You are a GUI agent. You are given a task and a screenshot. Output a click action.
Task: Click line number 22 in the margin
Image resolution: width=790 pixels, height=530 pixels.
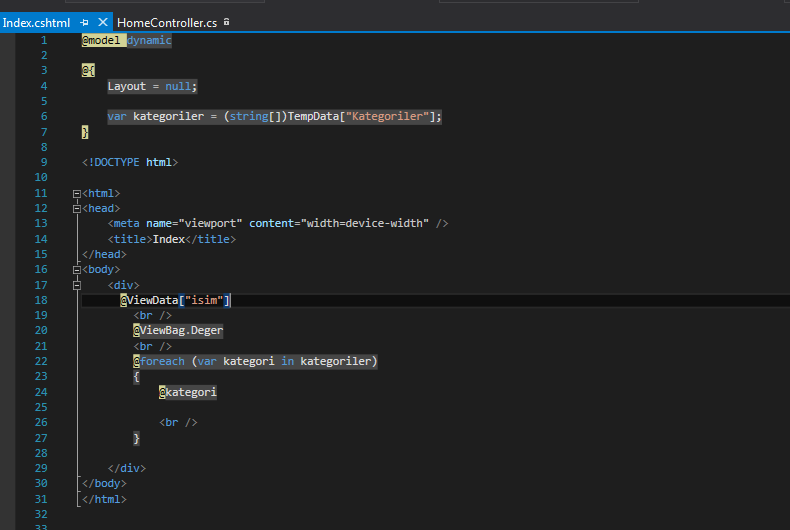coord(41,361)
